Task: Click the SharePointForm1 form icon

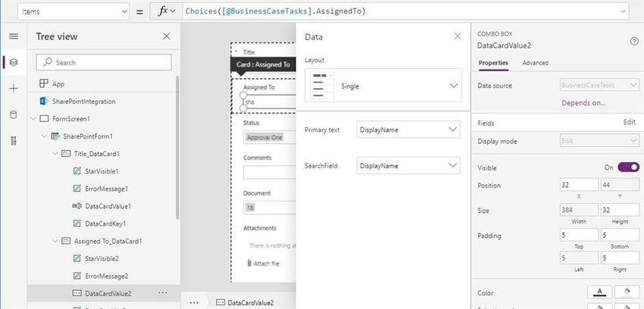Action: (55, 136)
